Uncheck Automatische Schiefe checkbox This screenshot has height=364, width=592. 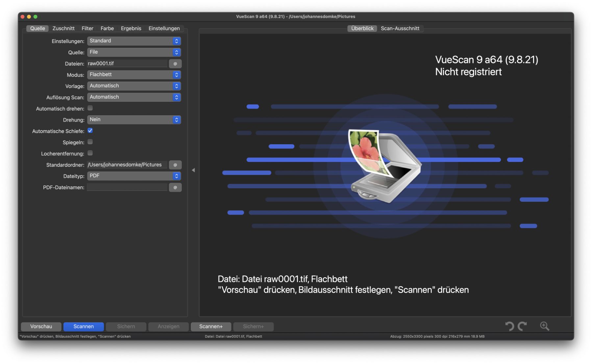coord(90,131)
